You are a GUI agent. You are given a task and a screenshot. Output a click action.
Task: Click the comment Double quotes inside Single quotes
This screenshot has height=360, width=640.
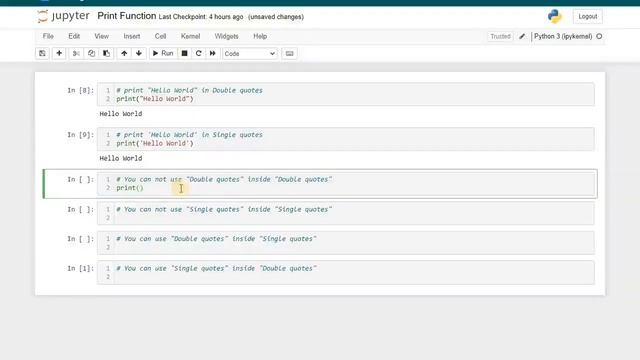216,238
